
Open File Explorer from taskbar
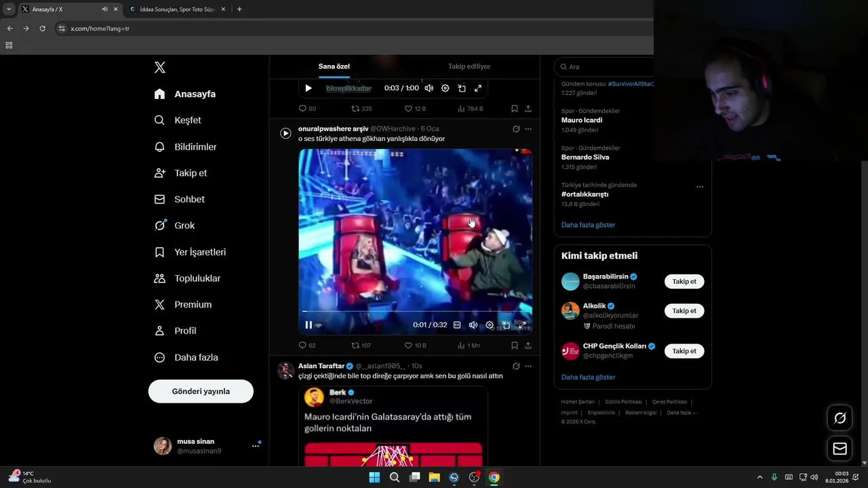tap(434, 477)
